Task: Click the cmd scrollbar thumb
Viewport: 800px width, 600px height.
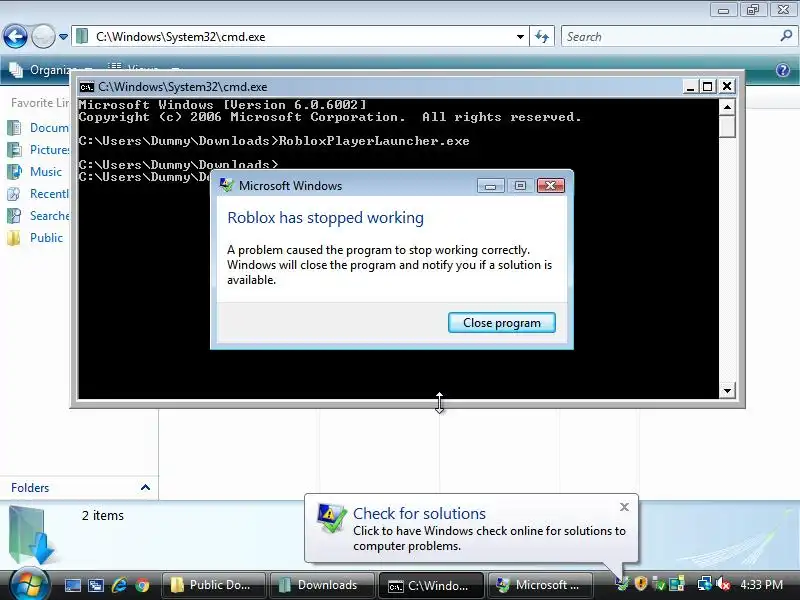Action: pos(727,126)
